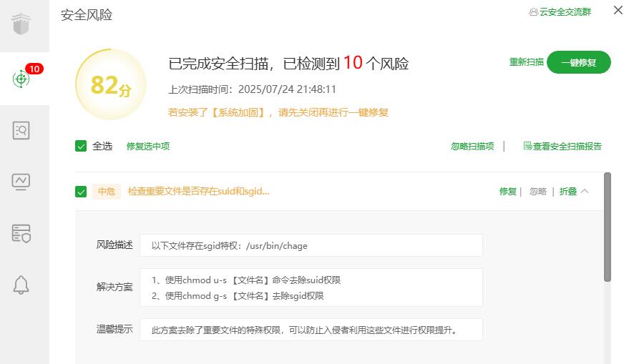Click the 中危 severity tag
This screenshot has height=364, width=634.
coord(107,191)
